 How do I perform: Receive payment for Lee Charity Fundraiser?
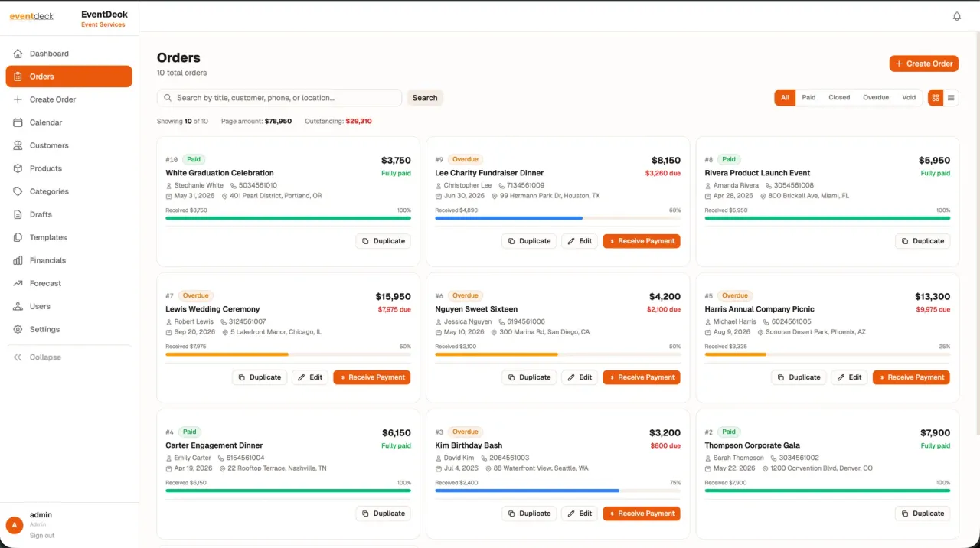click(x=642, y=241)
